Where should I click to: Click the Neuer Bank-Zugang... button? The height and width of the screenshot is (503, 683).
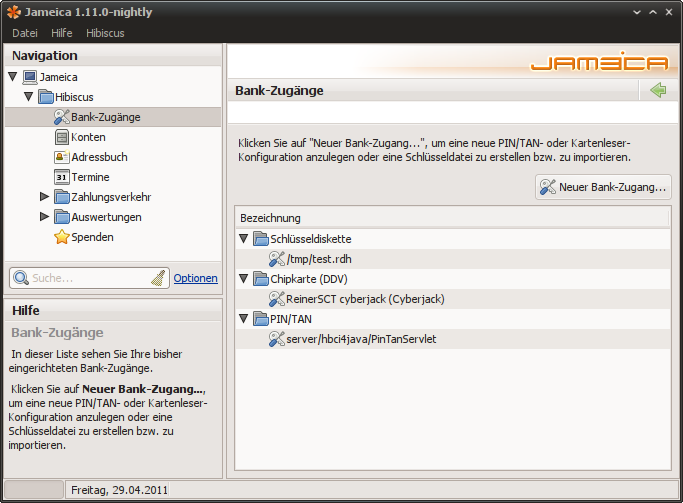[x=603, y=187]
